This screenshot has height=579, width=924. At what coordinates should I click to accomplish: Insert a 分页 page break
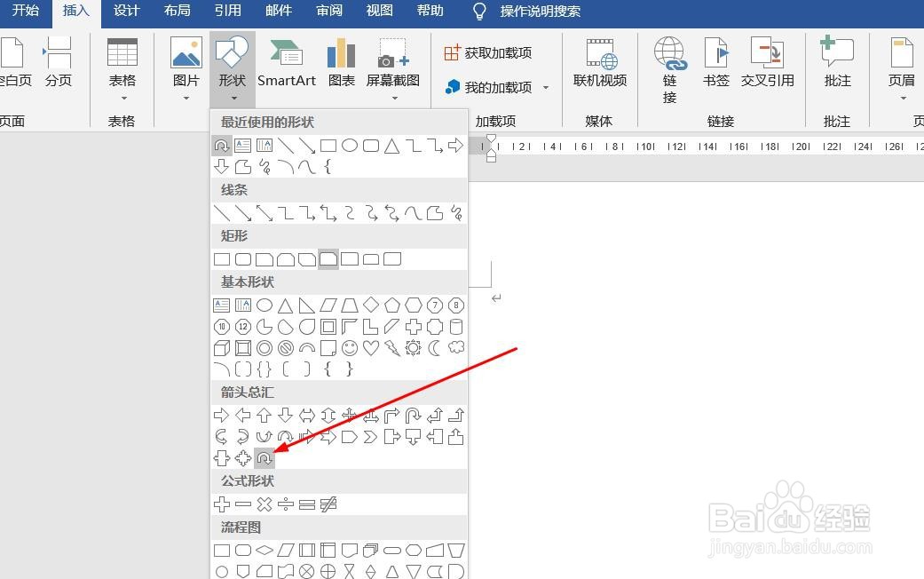pyautogui.click(x=59, y=62)
